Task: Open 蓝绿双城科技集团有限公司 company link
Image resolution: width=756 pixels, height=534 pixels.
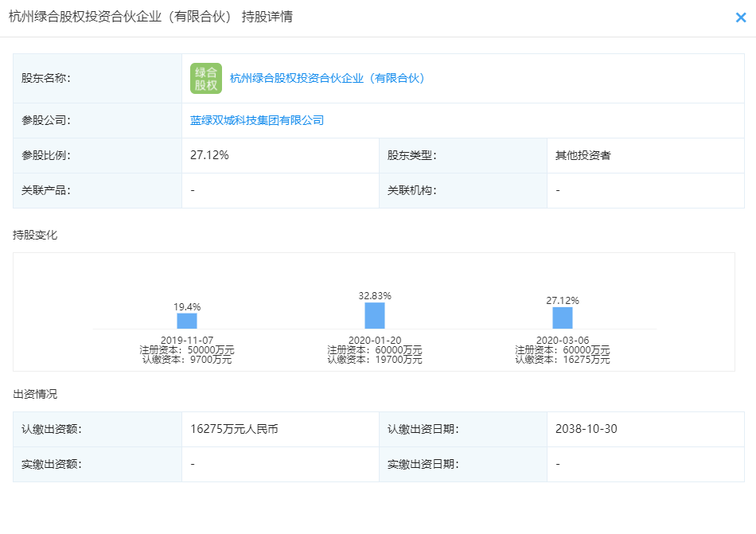Action: tap(257, 120)
